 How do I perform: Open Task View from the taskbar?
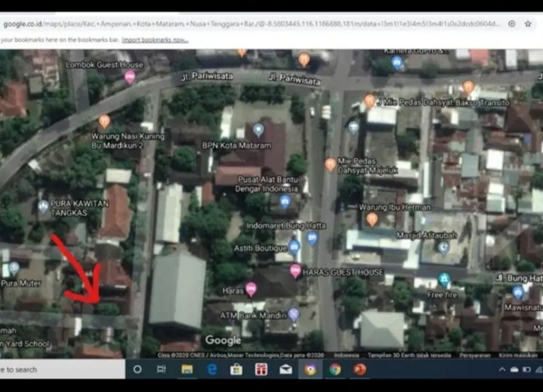tap(161, 370)
